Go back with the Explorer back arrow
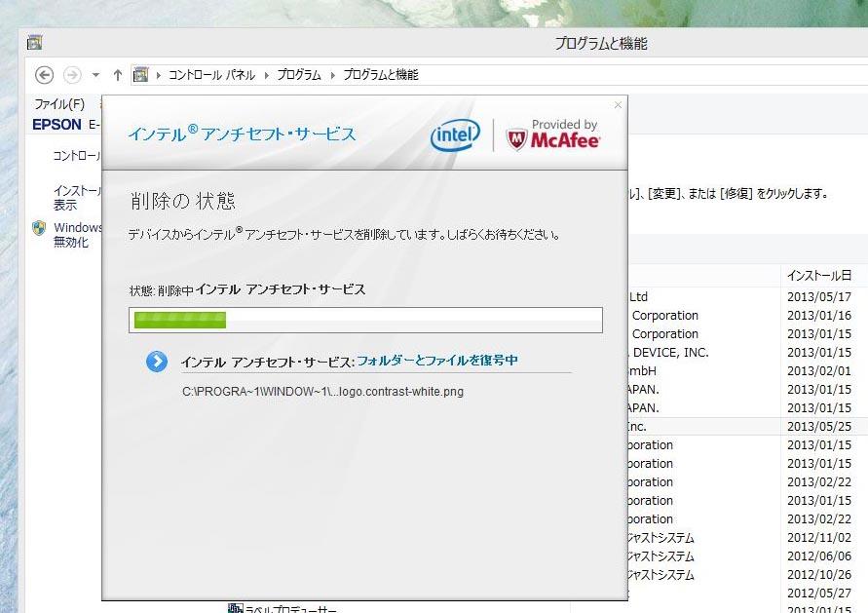868x613 pixels. click(44, 75)
